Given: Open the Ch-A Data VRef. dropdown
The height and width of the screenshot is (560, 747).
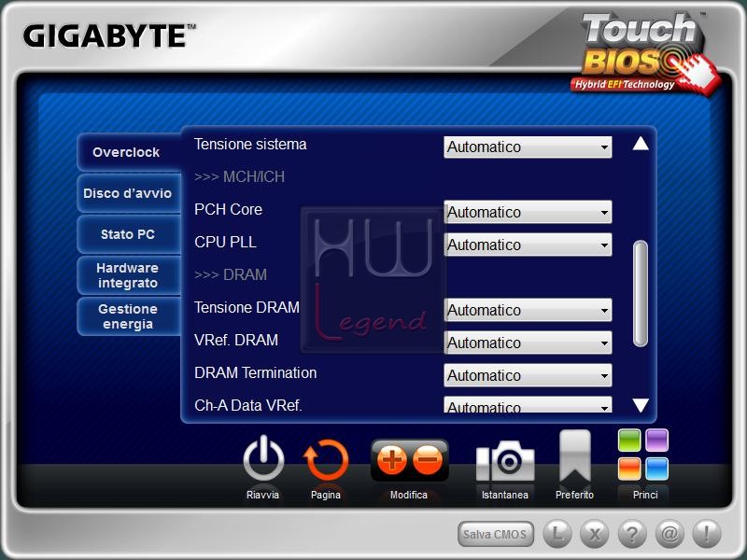Looking at the screenshot, I should [x=528, y=405].
